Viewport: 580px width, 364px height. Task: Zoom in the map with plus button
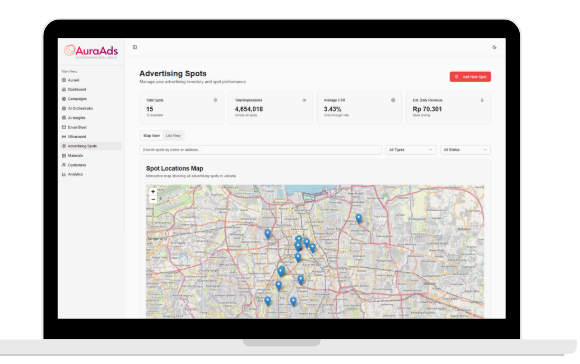(153, 192)
